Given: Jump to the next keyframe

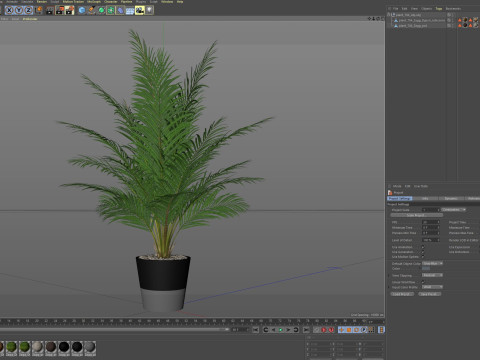Looking at the screenshot, I should pyautogui.click(x=296, y=330).
